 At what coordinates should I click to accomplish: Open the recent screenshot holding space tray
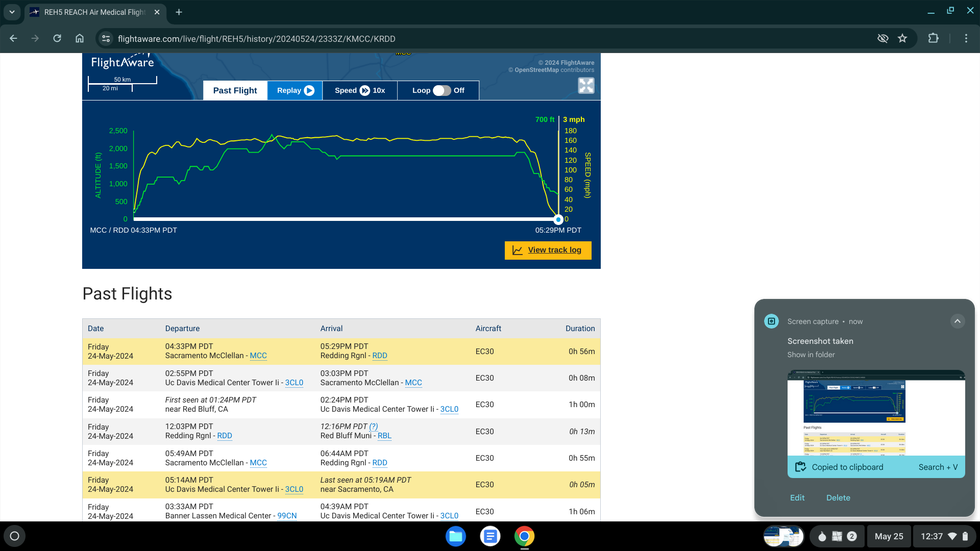pos(783,536)
